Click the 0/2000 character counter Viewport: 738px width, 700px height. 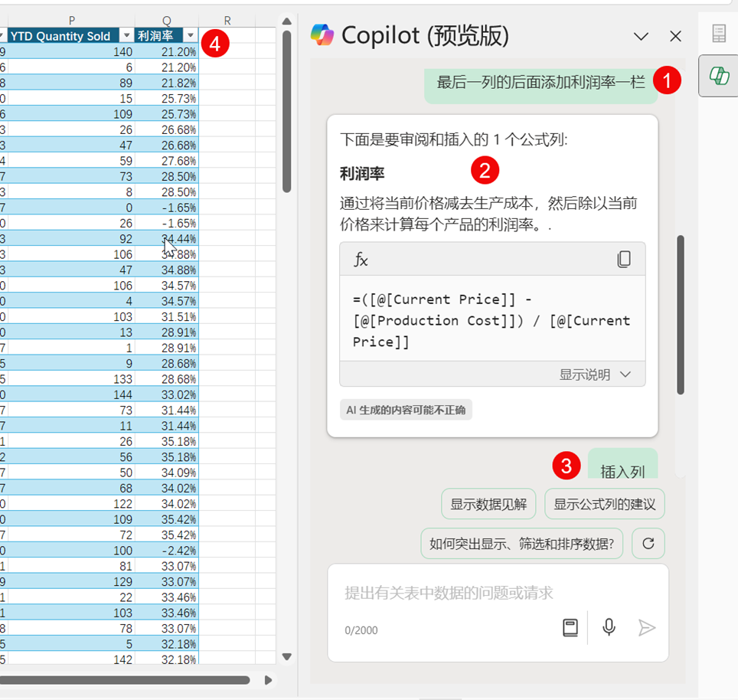361,630
